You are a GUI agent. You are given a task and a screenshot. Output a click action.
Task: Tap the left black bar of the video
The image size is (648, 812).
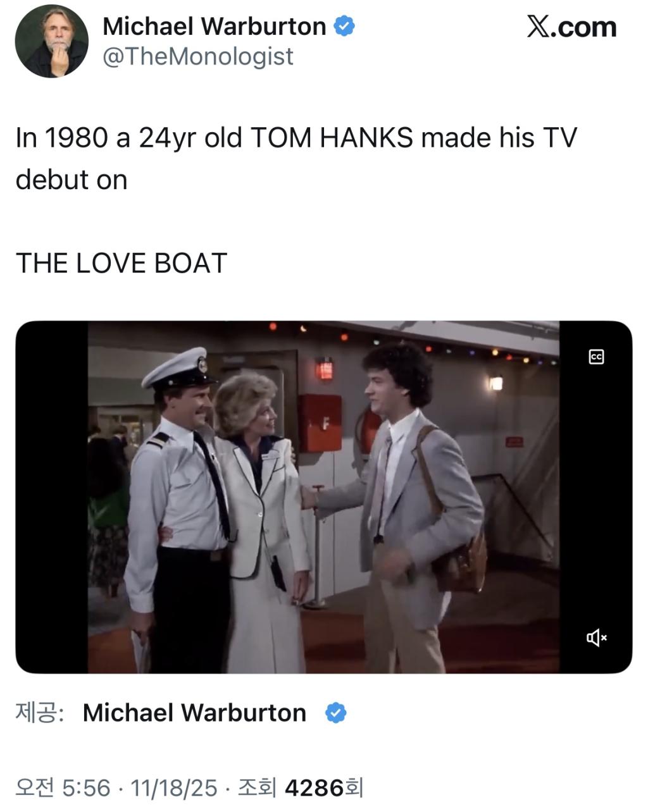52,497
